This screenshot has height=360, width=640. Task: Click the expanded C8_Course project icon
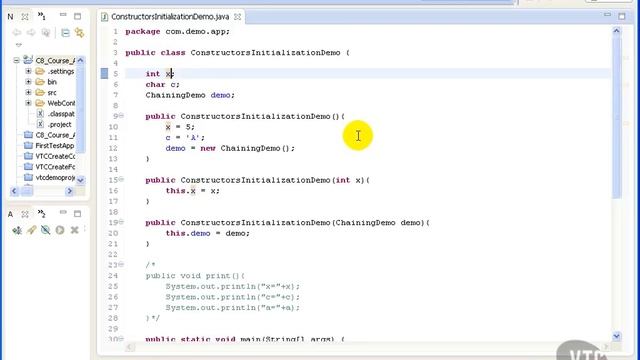(x=28, y=60)
